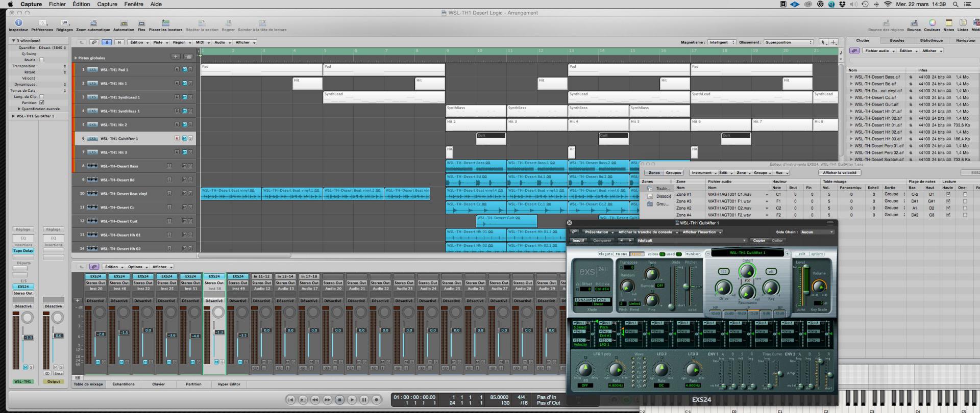Click the Record transport button
980x413 pixels.
click(376, 400)
